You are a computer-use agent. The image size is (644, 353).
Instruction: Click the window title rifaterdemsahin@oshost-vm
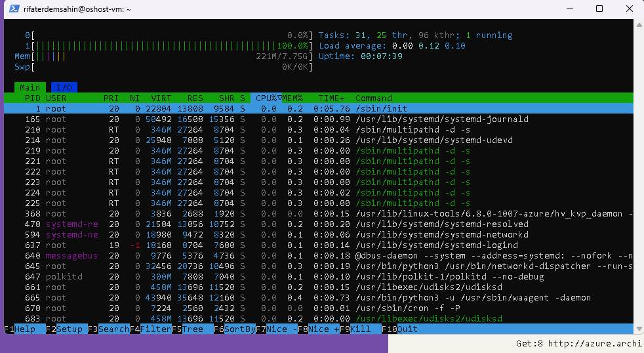(77, 9)
